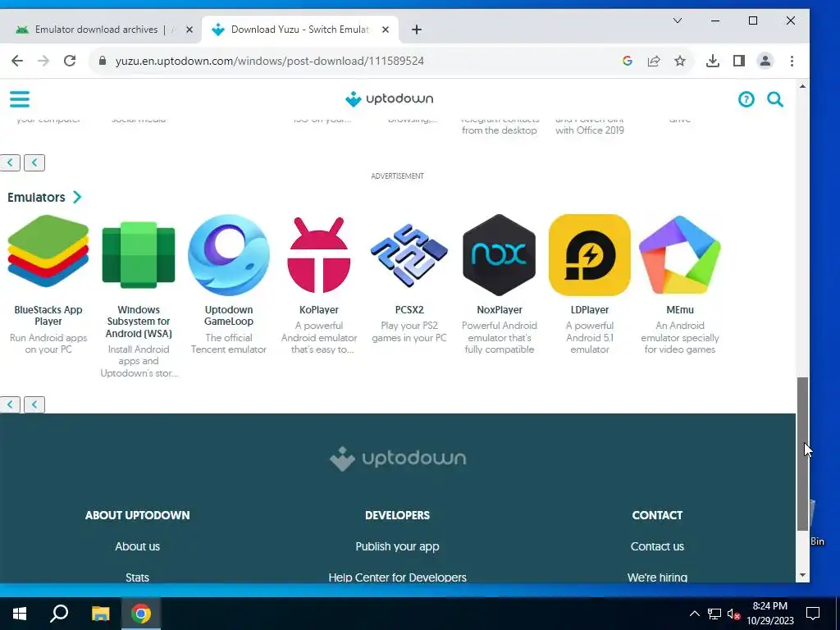Toggle the Chrome side panel icon
This screenshot has height=630, width=840.
pyautogui.click(x=739, y=61)
